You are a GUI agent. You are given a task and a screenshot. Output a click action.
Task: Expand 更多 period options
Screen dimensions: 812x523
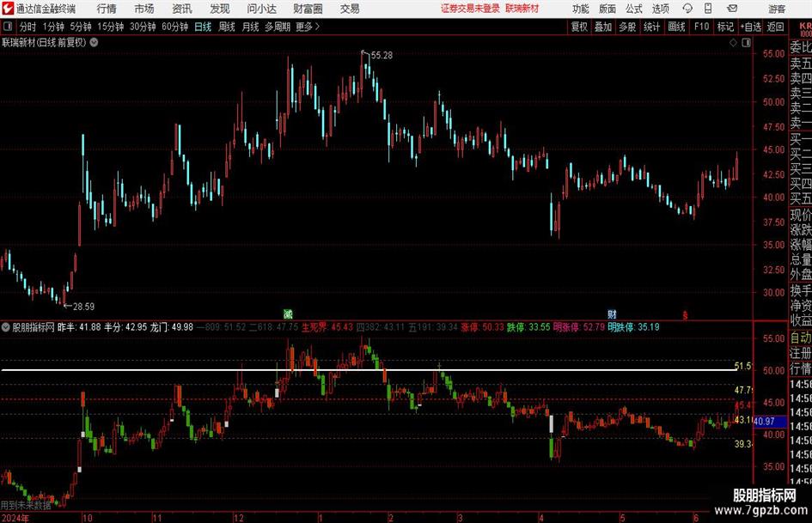coord(308,27)
